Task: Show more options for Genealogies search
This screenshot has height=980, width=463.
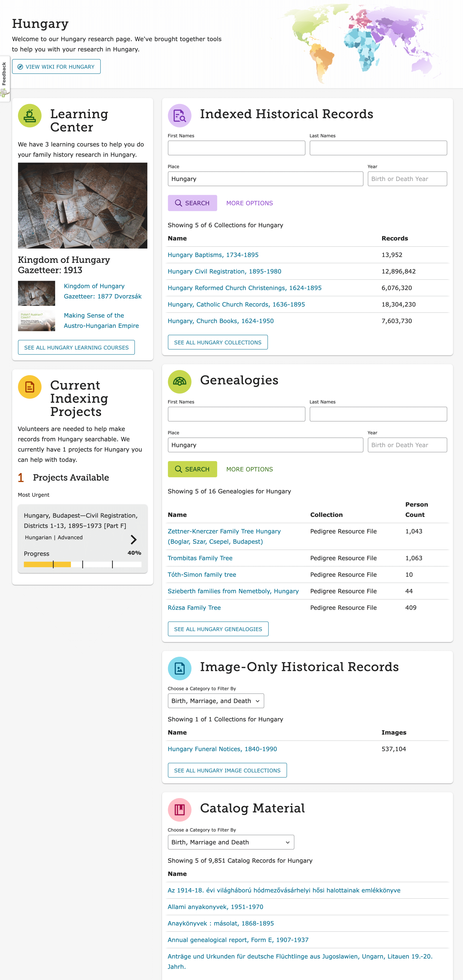Action: point(249,469)
